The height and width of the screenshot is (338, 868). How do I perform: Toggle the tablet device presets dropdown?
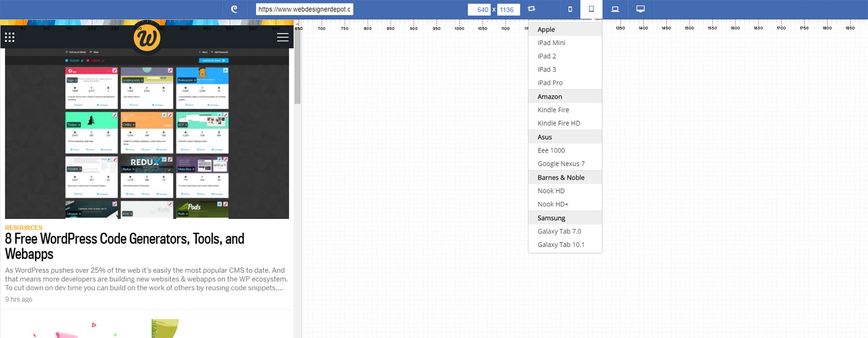click(591, 9)
